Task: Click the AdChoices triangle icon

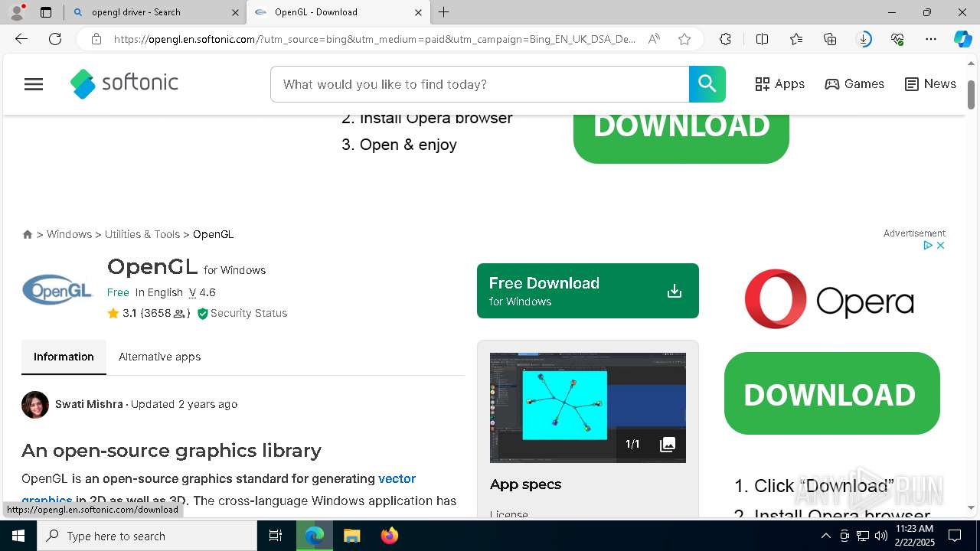Action: (927, 246)
